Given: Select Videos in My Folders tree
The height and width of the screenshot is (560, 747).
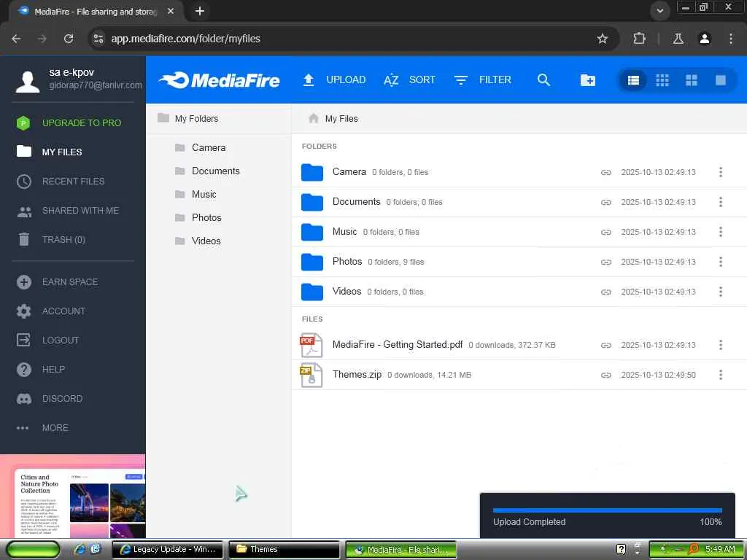Looking at the screenshot, I should tap(198, 241).
